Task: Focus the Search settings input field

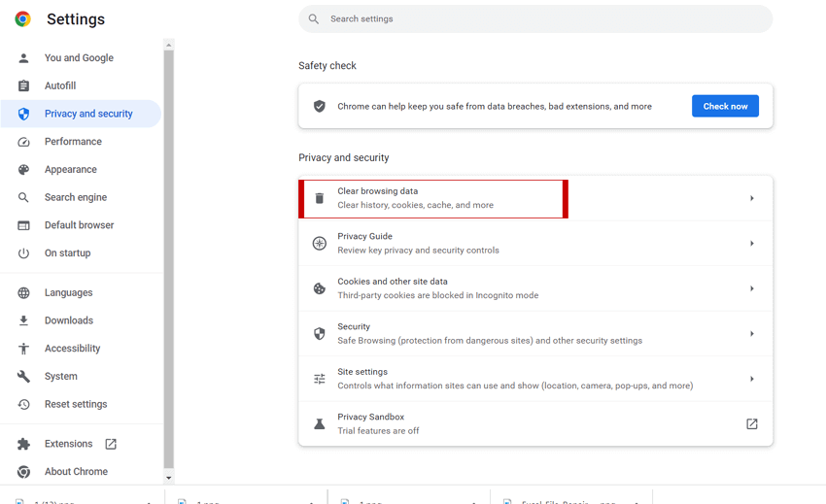Action: (535, 19)
